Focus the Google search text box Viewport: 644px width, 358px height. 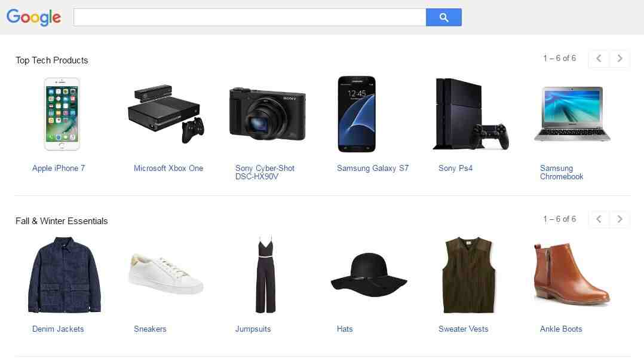[x=250, y=17]
